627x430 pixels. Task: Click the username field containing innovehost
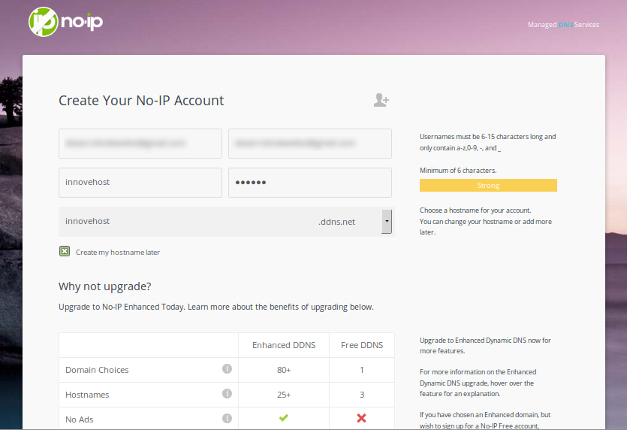click(x=140, y=183)
